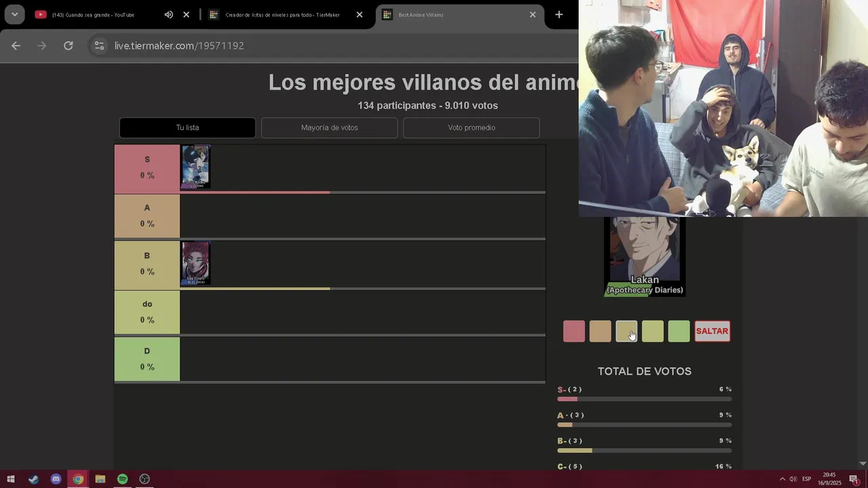Select the 'Tu lista' view tab
Screen dimensions: 868x488
pyautogui.click(x=187, y=127)
